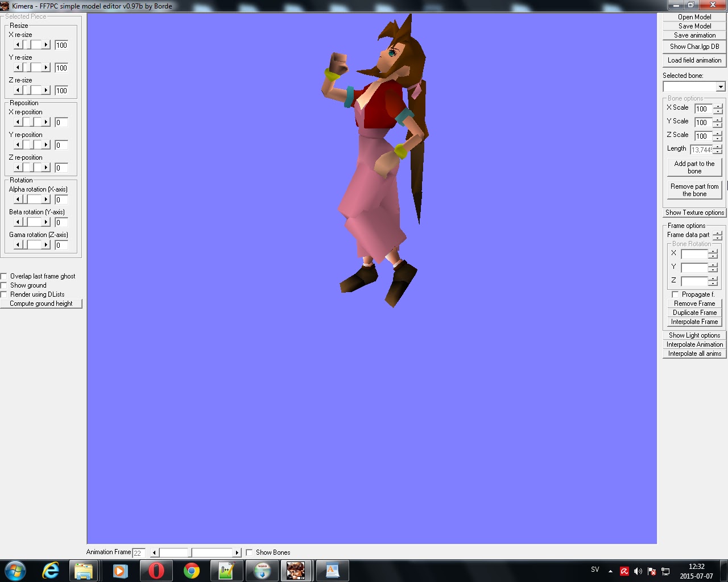728x582 pixels.
Task: Open the red Avira tray icon
Action: (x=624, y=571)
